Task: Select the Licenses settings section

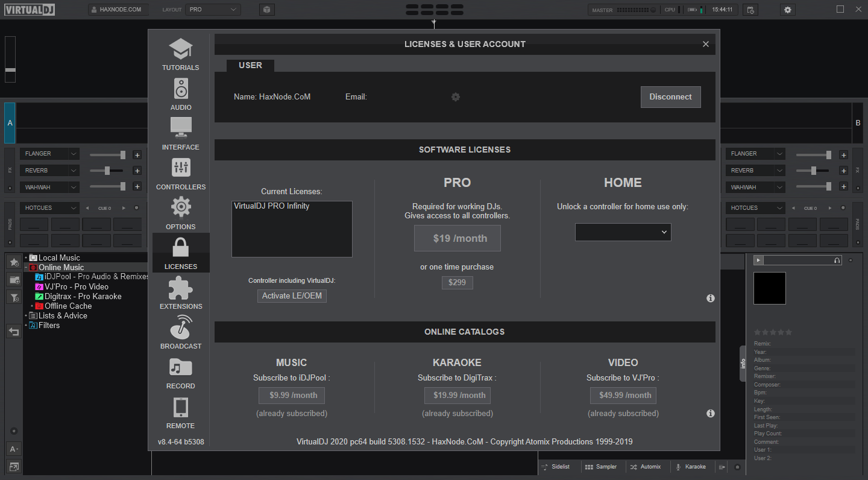Action: click(x=180, y=253)
